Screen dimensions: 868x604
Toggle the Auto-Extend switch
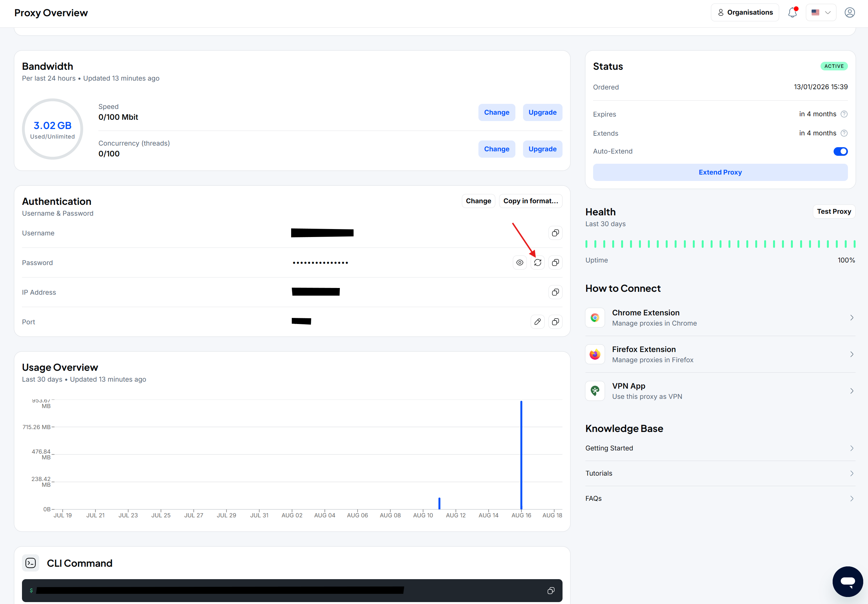[x=840, y=151]
